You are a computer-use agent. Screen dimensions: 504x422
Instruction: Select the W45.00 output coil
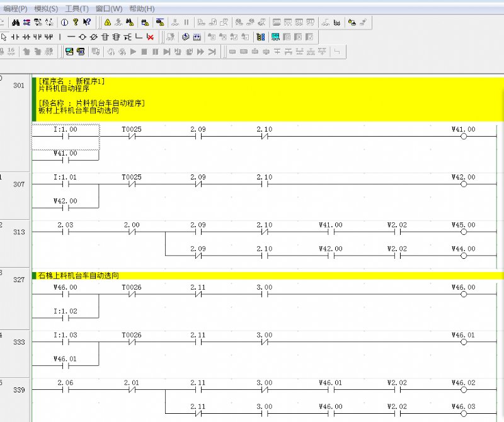tap(464, 232)
